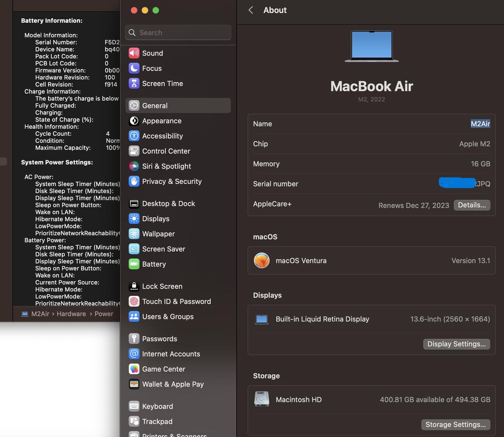
Task: Click the Apple M2 chip value
Action: click(x=474, y=144)
